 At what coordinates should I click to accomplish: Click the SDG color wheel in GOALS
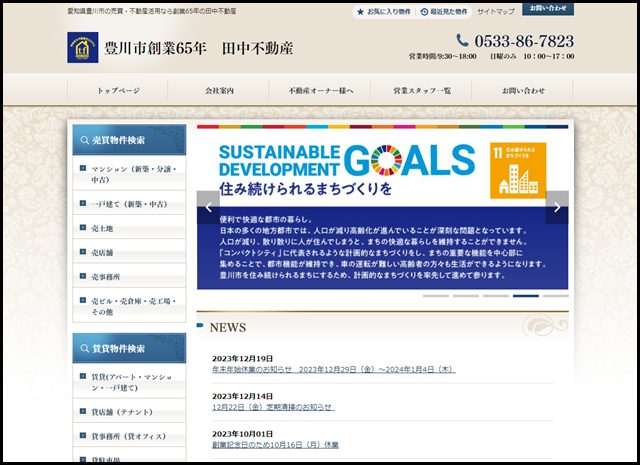pos(387,160)
